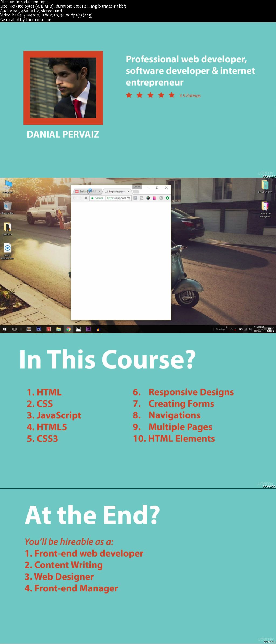The width and height of the screenshot is (276, 644).
Task: Launch Photoshop from the taskbar
Action: (39, 329)
